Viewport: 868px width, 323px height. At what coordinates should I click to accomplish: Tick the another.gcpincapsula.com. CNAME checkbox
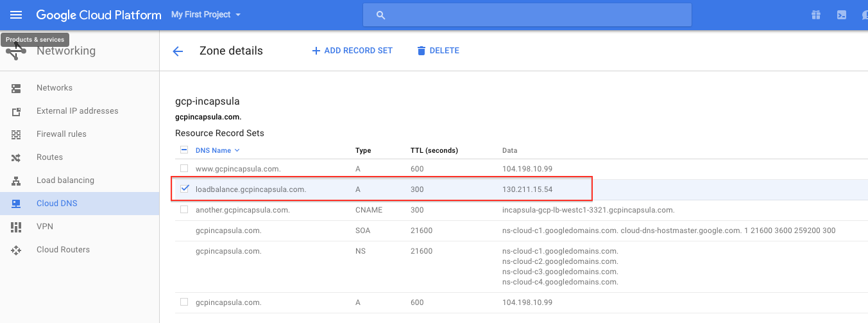pos(184,209)
